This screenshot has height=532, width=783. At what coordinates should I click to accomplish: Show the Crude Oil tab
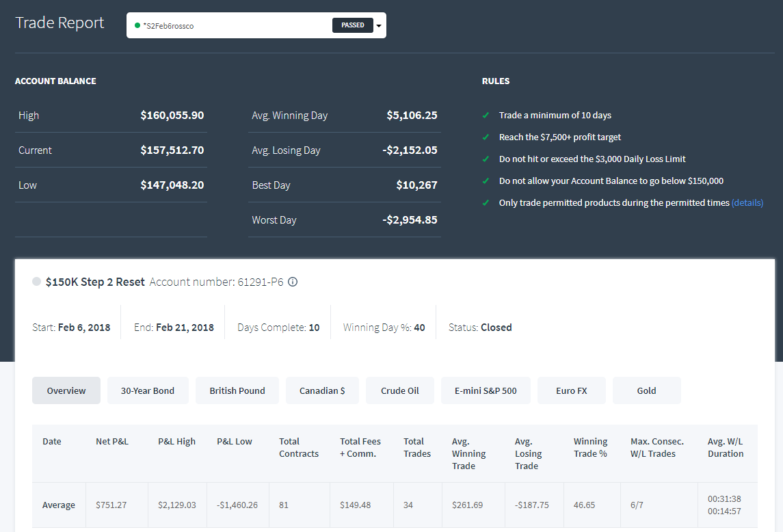coord(400,390)
